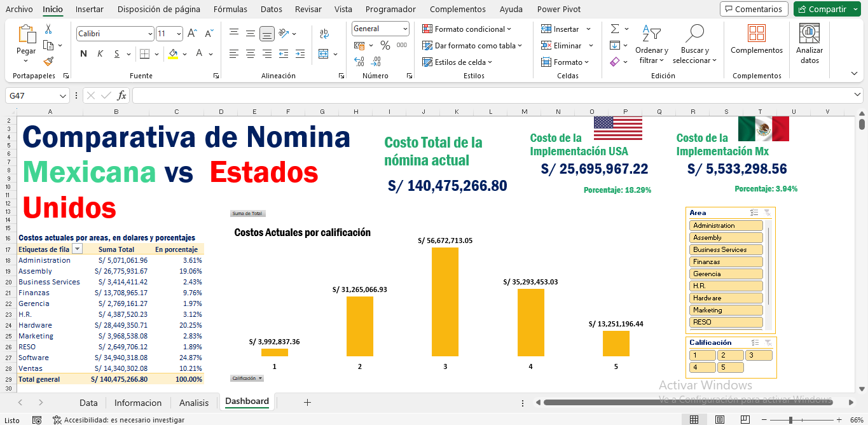Toggle multi-select in the Area slicer
Viewport: 868px width, 425px height.
pos(754,213)
